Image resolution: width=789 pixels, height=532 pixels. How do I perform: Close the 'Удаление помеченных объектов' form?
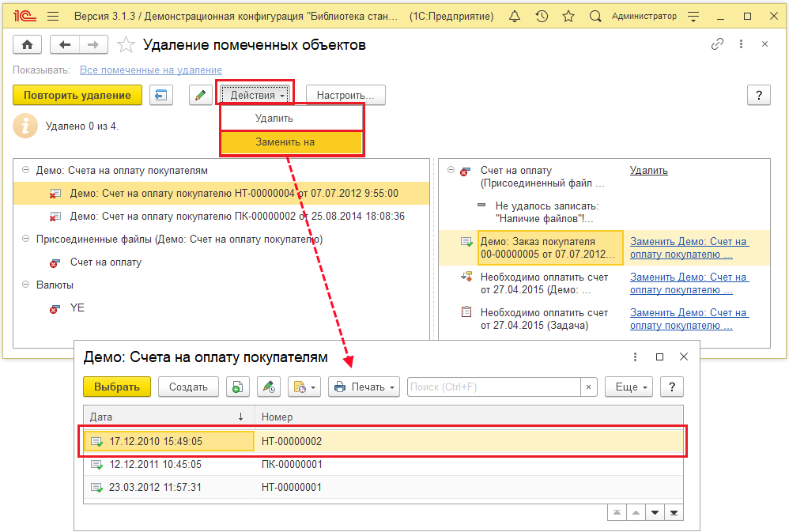(764, 44)
